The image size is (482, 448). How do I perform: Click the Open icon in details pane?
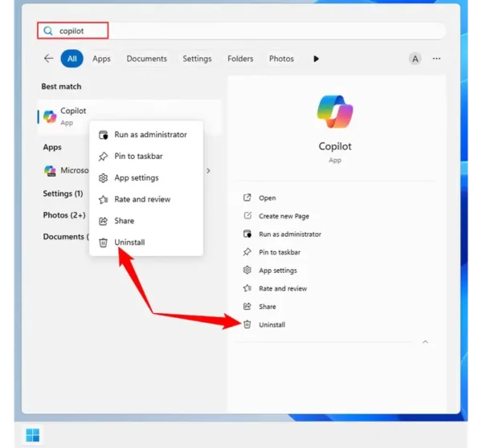click(247, 198)
